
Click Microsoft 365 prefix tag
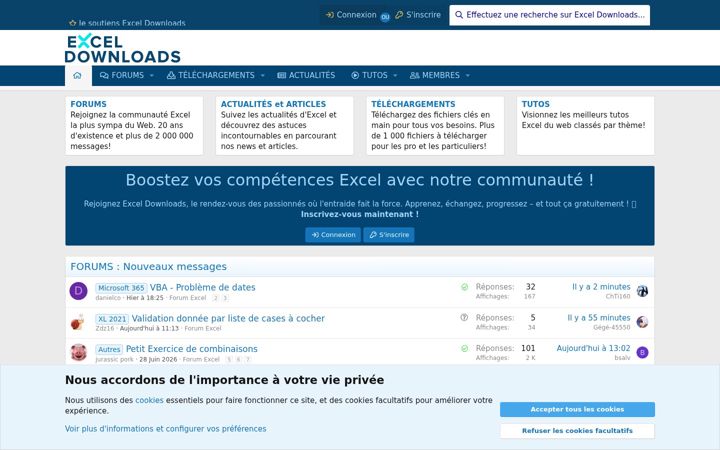pos(121,288)
